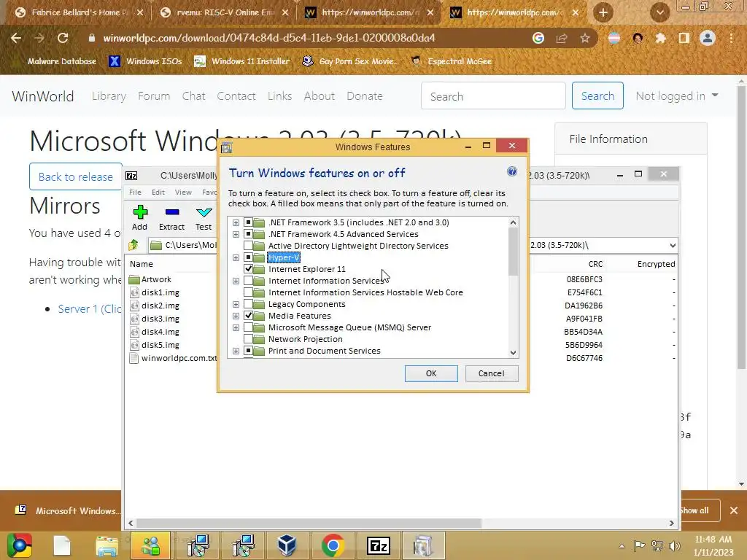Expand .NET Framework 4.5 Advanced Services node
The height and width of the screenshot is (560, 747).
(x=236, y=234)
